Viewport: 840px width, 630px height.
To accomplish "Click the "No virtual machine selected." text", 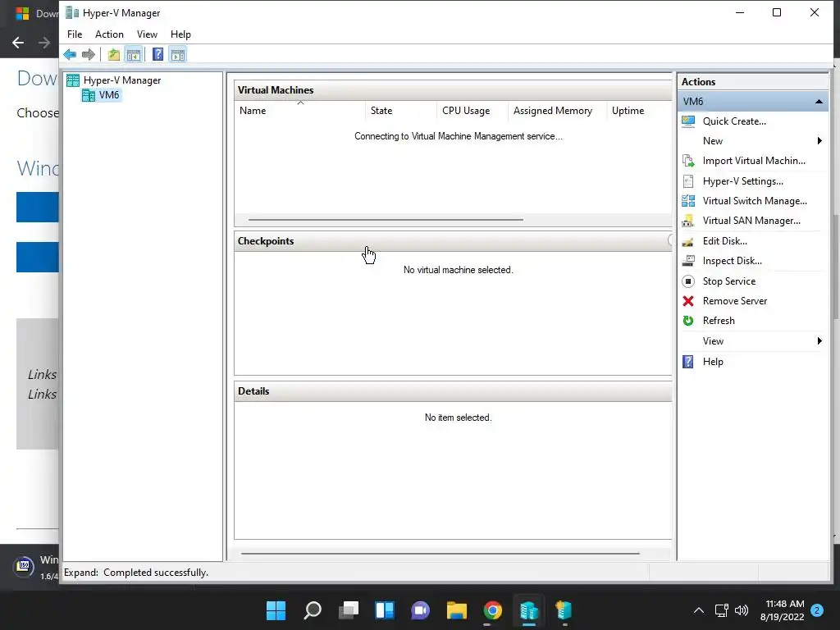I will [x=459, y=270].
